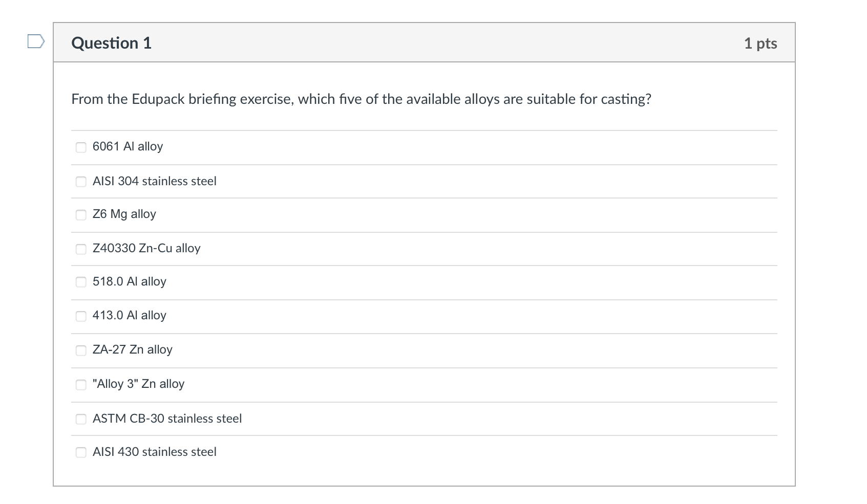Enable the AISI 430 stainless steel checkbox
This screenshot has width=867, height=504.
pyautogui.click(x=81, y=452)
